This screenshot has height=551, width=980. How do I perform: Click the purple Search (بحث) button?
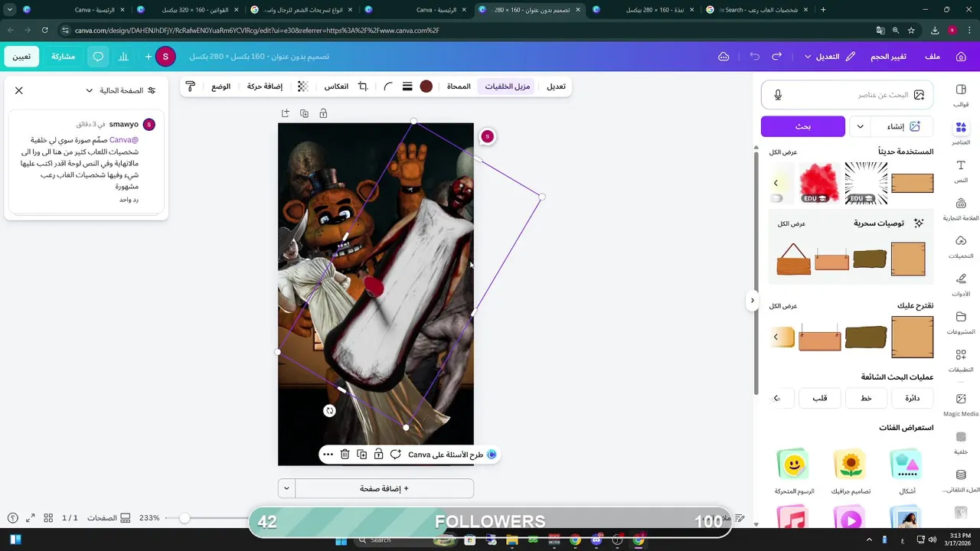[x=803, y=126]
